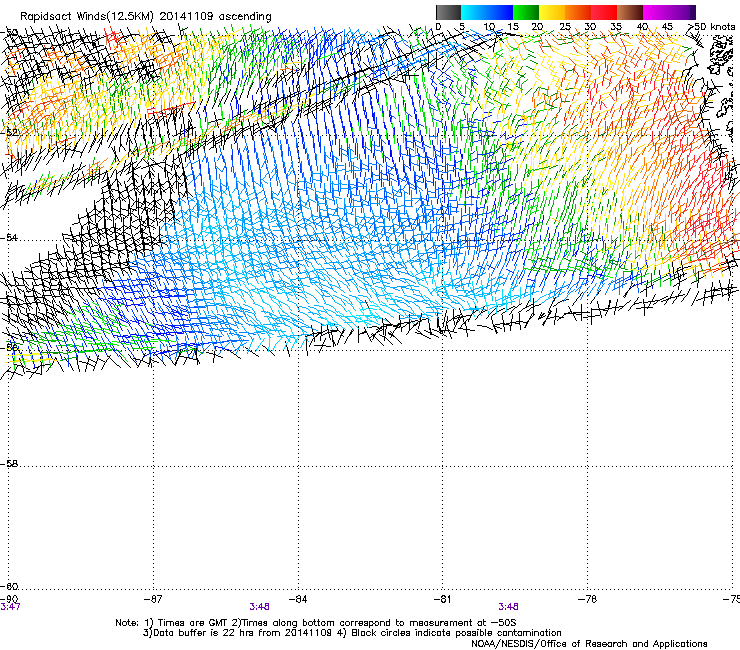Select the -84 longitude axis label
Screen dimensions: 740x650
point(298,599)
